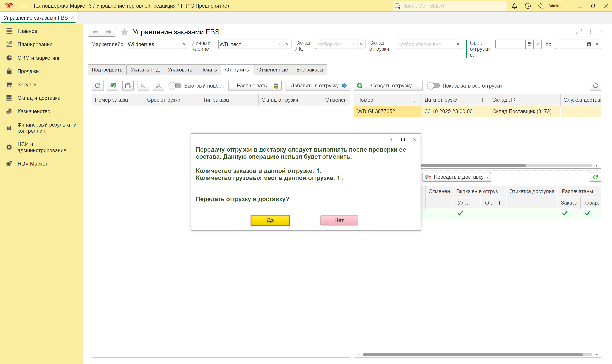Switch to the Упаковать tab

[180, 70]
